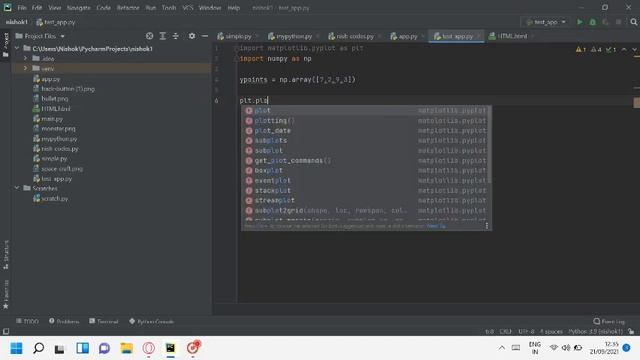Click the Windows Start button
This screenshot has height=360, width=640.
pos(16,348)
